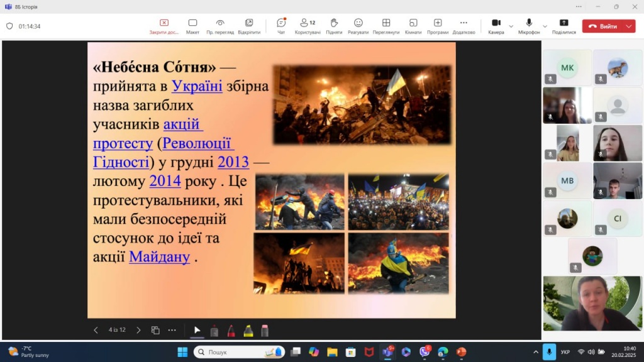Viewport: 644px width, 362px height.
Task: Raise hand with Підняти button
Action: click(334, 26)
